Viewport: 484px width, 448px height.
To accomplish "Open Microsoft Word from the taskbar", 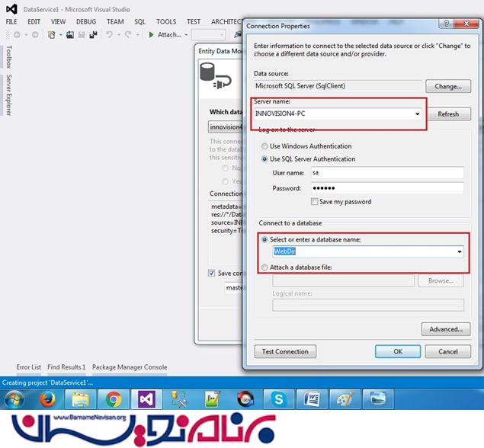I will point(312,399).
